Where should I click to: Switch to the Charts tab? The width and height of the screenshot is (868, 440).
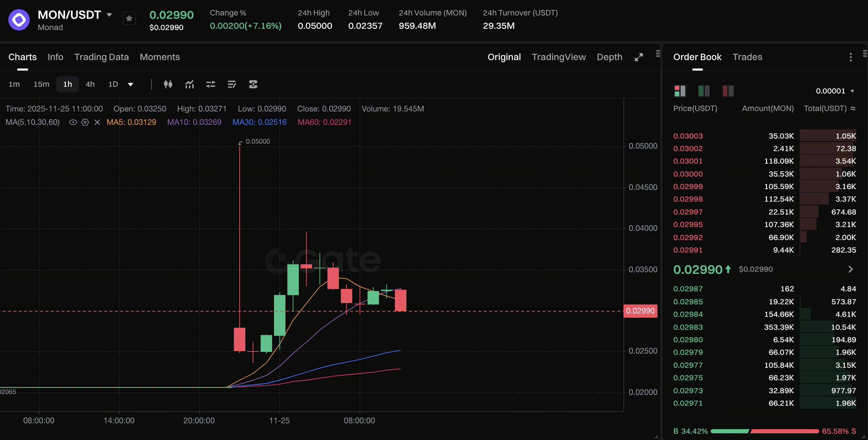pyautogui.click(x=23, y=57)
